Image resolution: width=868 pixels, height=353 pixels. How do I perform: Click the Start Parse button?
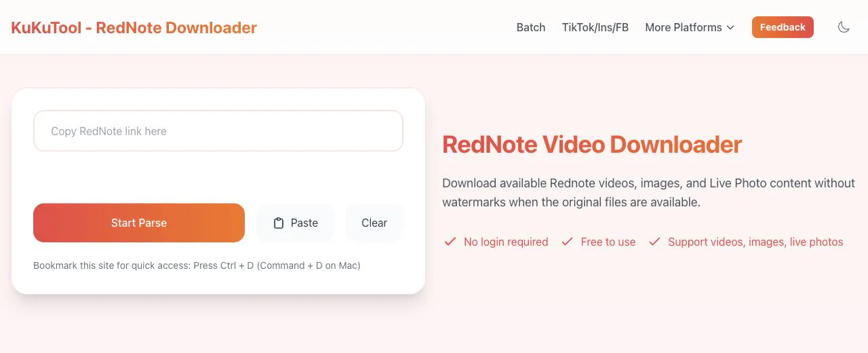click(139, 223)
